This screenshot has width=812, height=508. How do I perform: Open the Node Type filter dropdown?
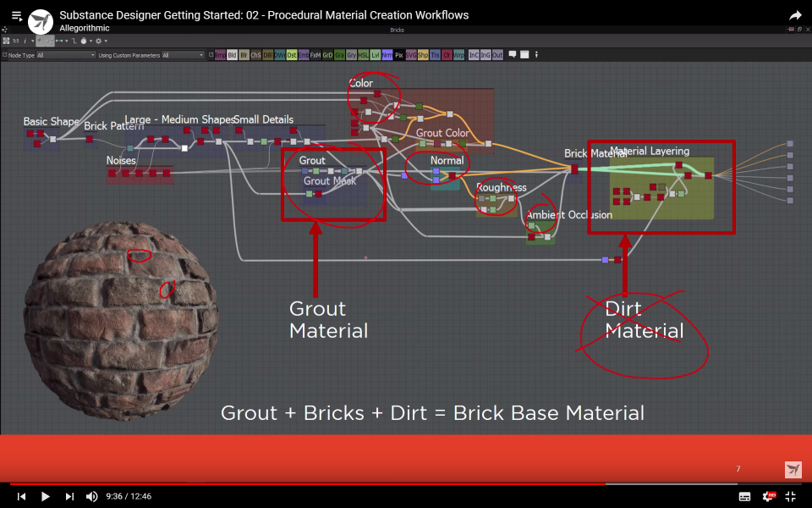click(x=66, y=55)
